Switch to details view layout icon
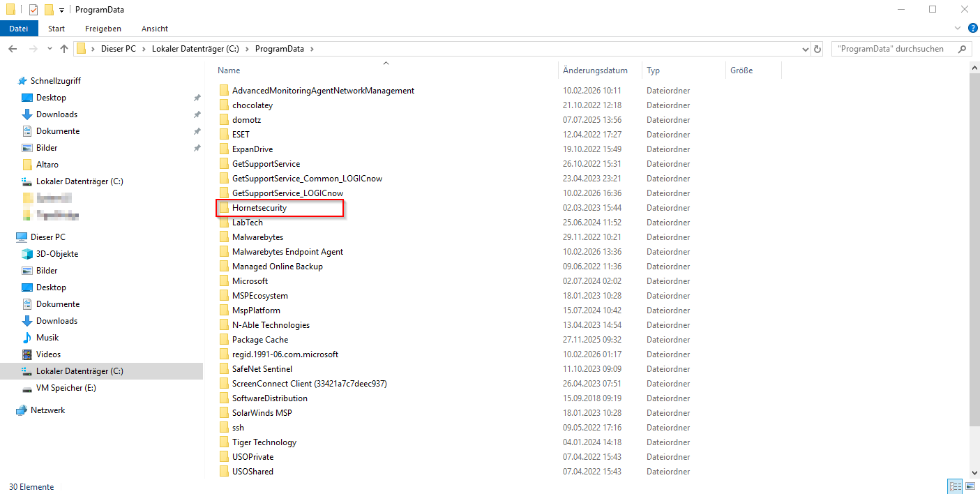This screenshot has width=980, height=494. (955, 486)
